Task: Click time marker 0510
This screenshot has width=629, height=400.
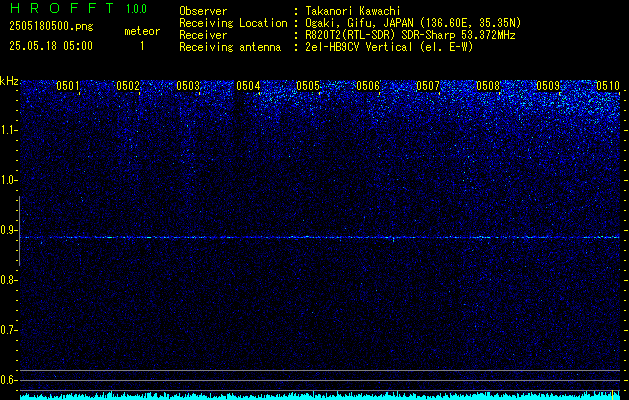Action: [608, 86]
